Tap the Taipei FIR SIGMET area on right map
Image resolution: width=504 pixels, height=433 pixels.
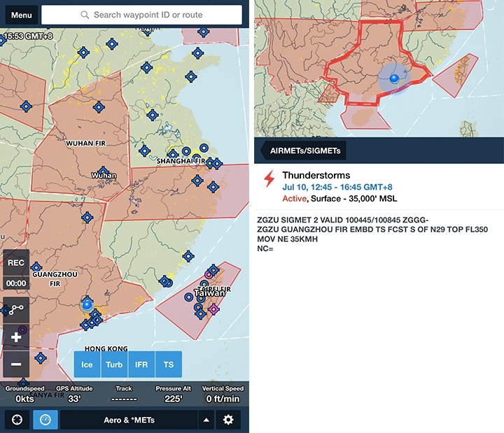point(456,75)
